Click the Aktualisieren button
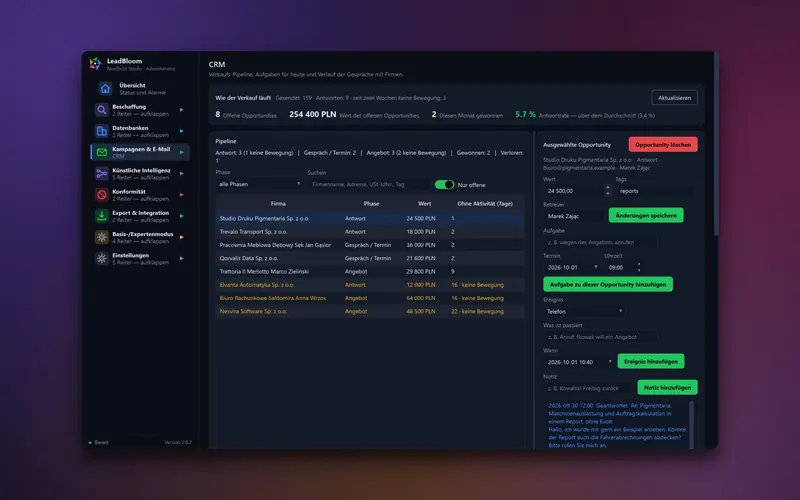The image size is (800, 500). 674,97
